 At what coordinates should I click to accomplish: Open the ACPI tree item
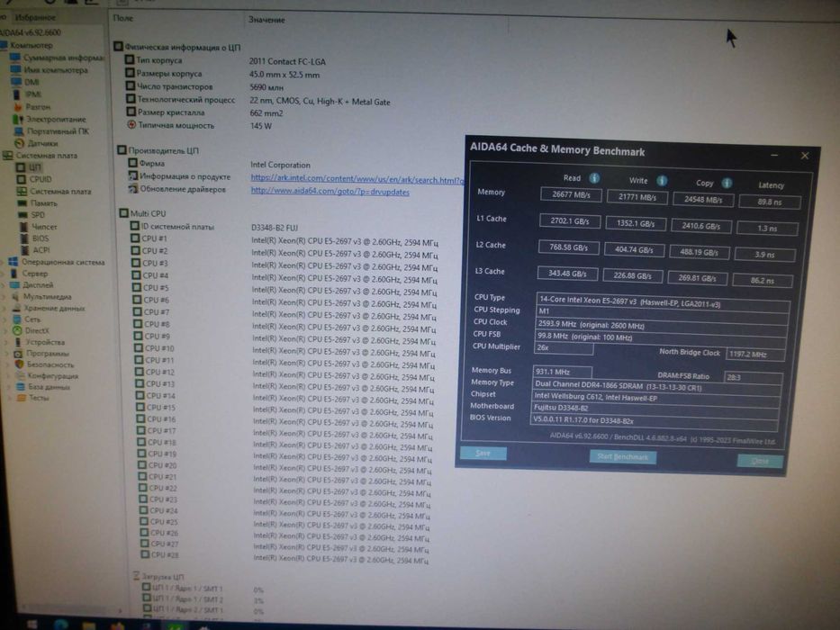click(x=35, y=250)
